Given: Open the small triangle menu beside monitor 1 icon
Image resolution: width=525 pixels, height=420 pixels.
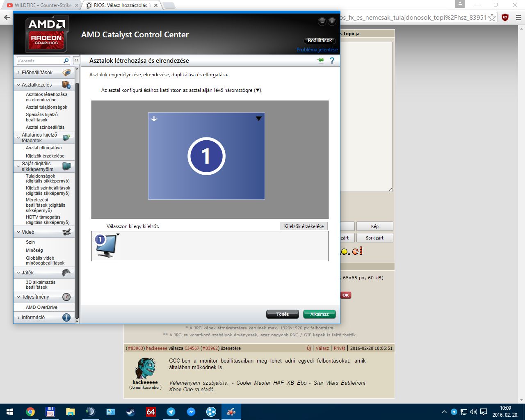Looking at the screenshot, I should pos(118,235).
